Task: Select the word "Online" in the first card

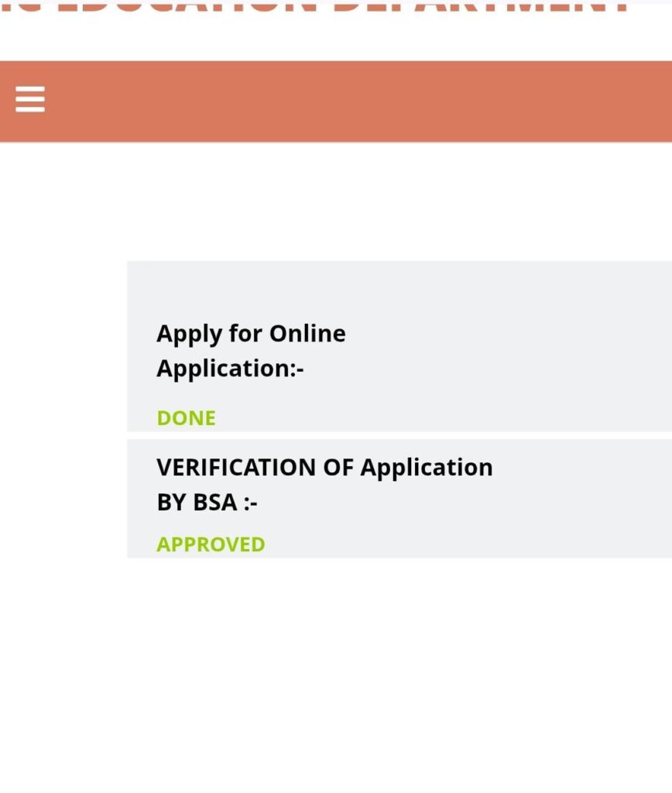Action: pos(307,334)
